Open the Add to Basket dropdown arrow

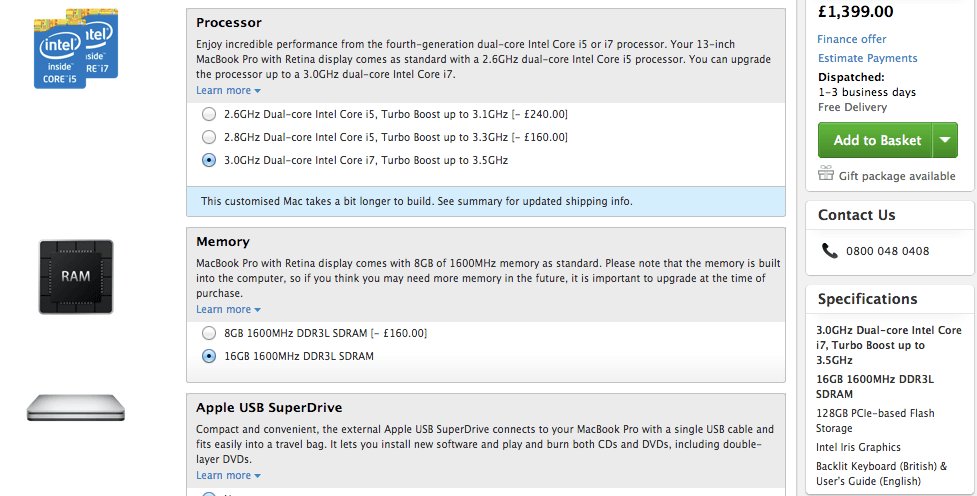945,140
